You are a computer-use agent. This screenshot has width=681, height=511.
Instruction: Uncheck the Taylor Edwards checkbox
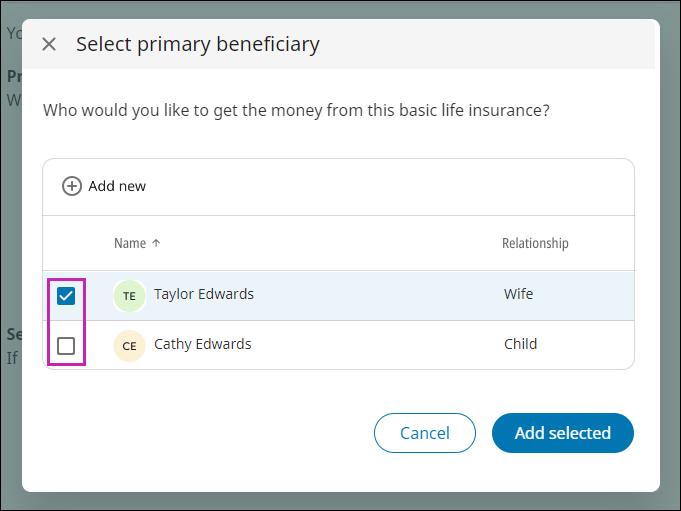point(66,296)
